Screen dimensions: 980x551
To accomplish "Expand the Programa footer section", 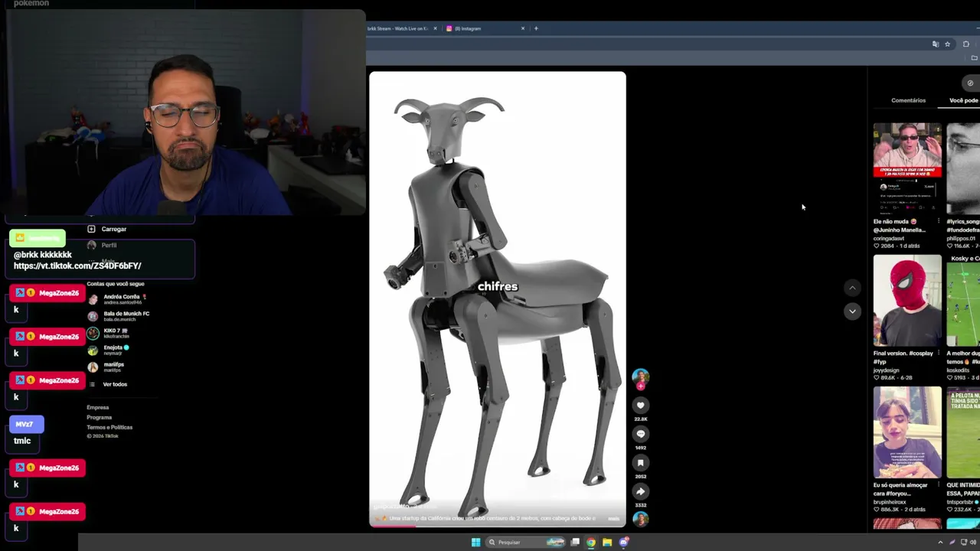I will pos(100,417).
